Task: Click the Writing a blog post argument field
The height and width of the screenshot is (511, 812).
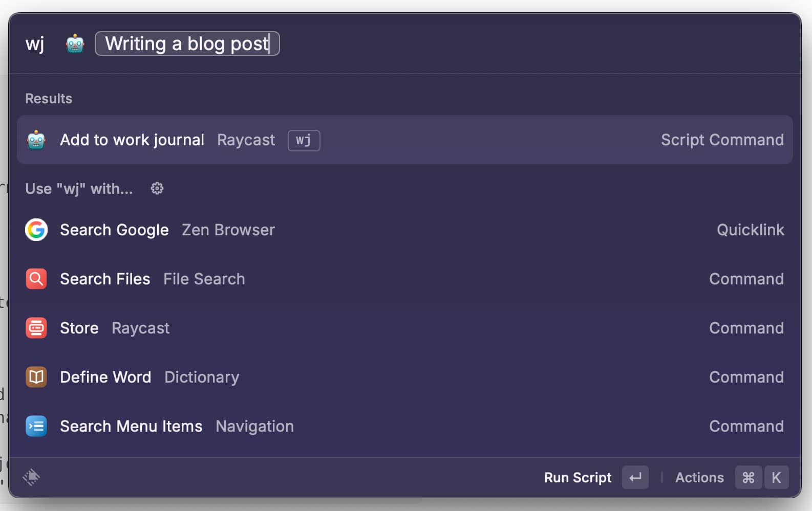Action: click(187, 43)
